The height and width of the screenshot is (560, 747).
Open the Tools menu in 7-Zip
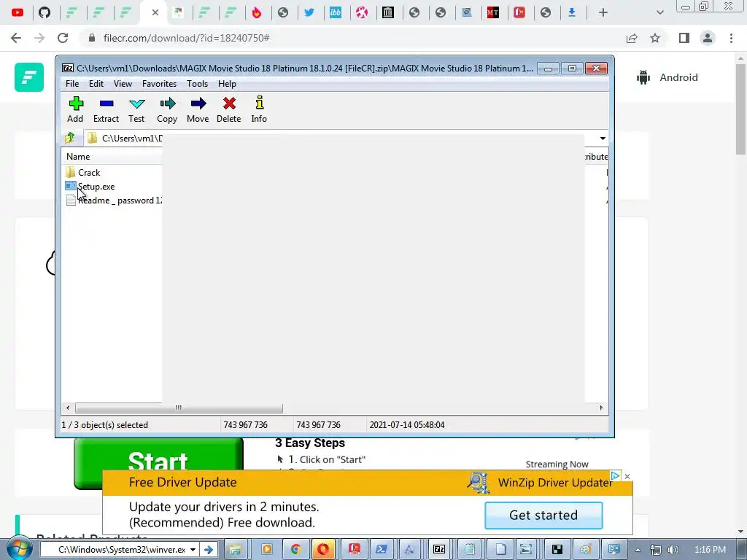(197, 84)
